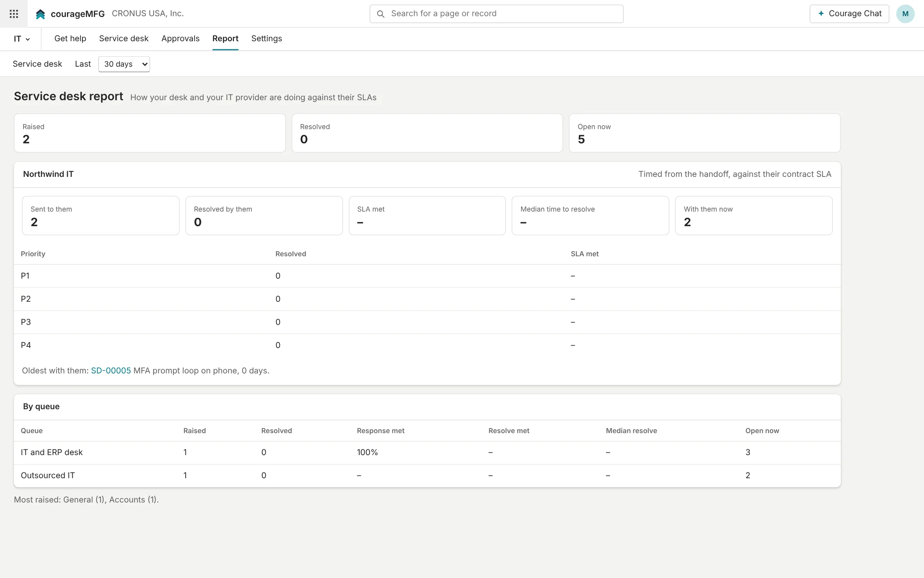
Task: Select the SLA met card
Action: pyautogui.click(x=427, y=216)
